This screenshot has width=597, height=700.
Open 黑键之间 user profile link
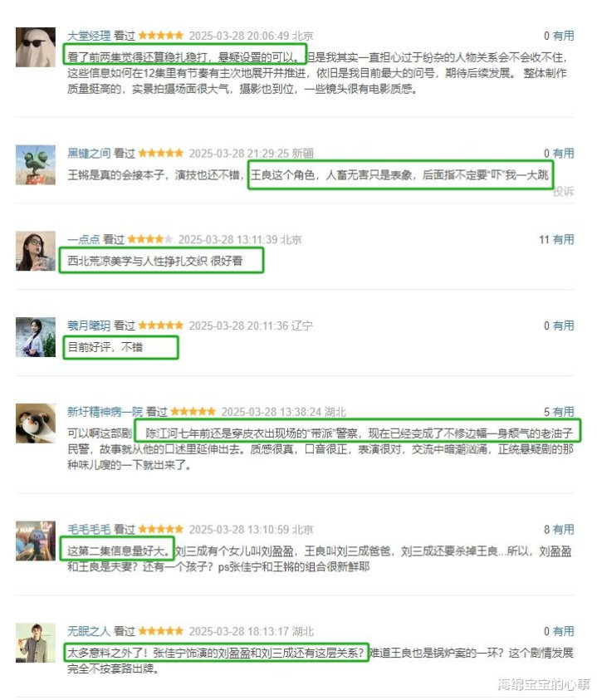click(x=89, y=153)
